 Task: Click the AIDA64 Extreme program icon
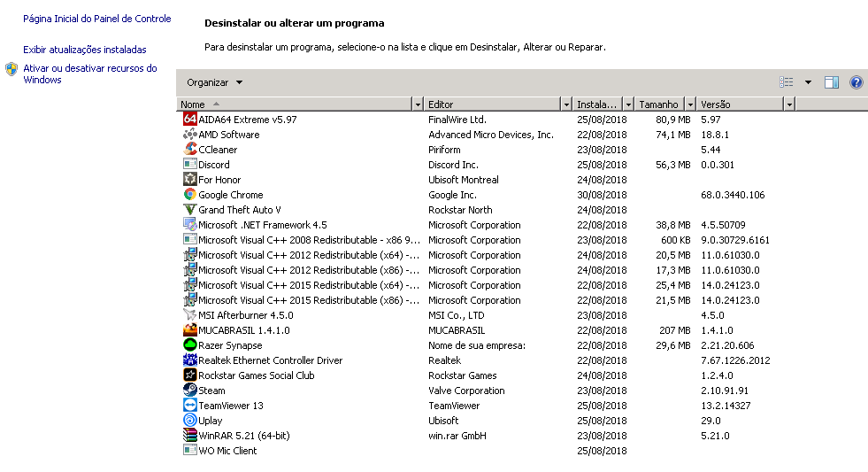coord(189,120)
